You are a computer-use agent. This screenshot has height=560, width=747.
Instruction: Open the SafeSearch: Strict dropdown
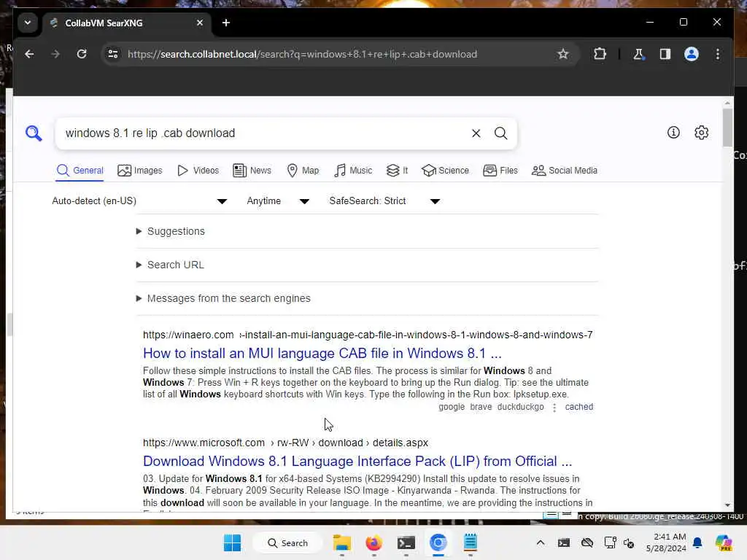384,201
